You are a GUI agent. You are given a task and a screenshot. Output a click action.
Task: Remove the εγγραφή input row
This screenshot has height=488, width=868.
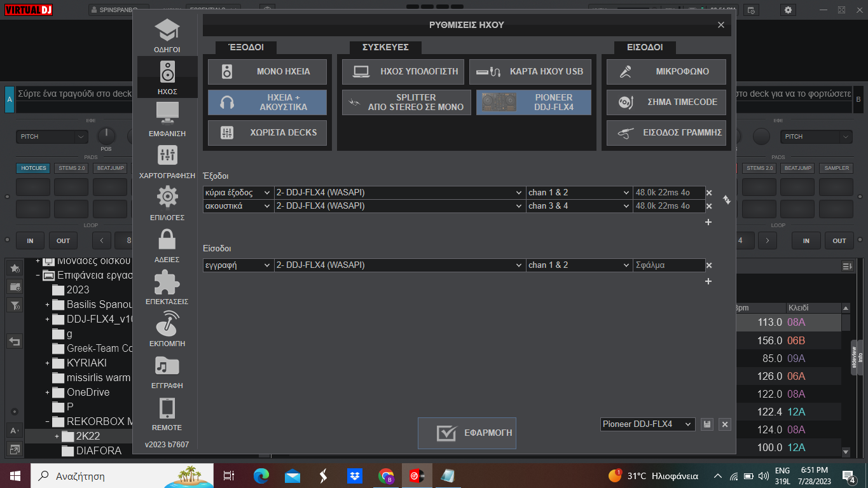click(x=709, y=265)
